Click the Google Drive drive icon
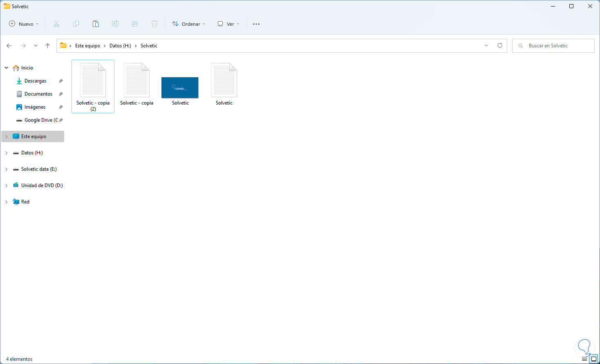The image size is (600, 364). tap(19, 120)
